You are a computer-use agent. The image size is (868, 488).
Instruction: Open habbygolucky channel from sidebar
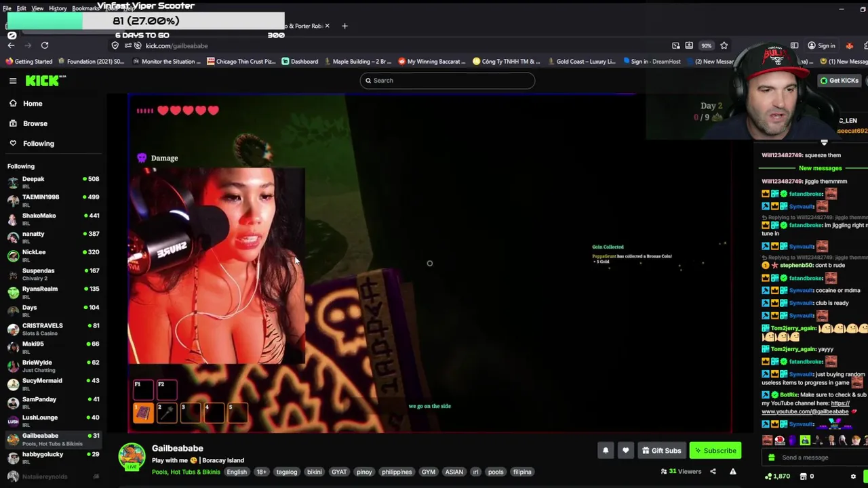point(53,457)
